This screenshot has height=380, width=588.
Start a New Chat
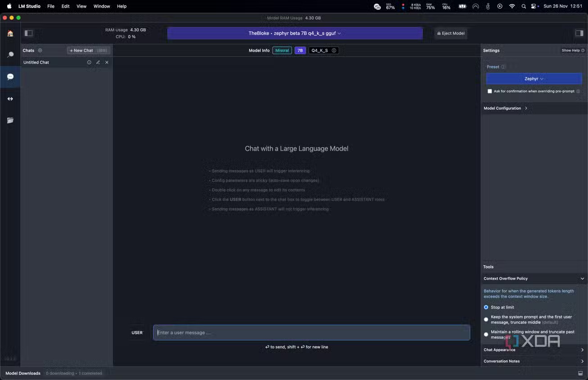click(88, 50)
